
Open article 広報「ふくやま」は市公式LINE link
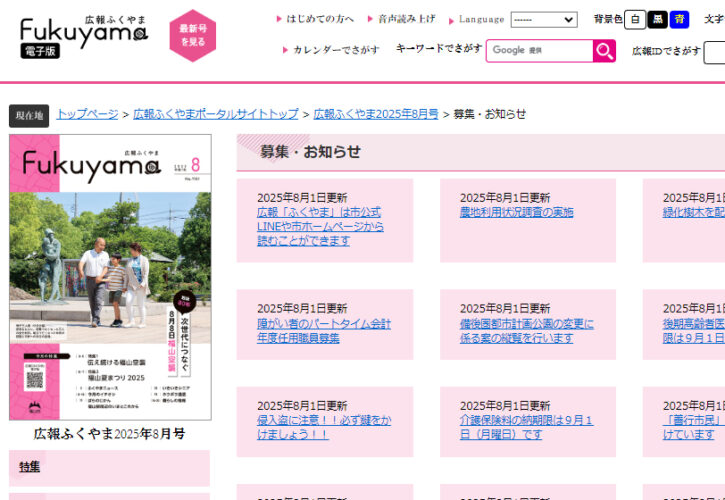pyautogui.click(x=320, y=227)
